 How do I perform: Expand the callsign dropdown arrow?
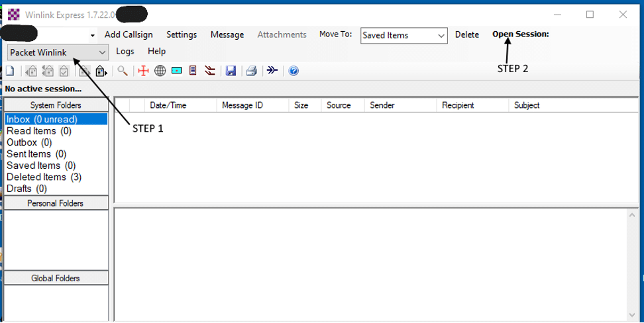(x=92, y=35)
